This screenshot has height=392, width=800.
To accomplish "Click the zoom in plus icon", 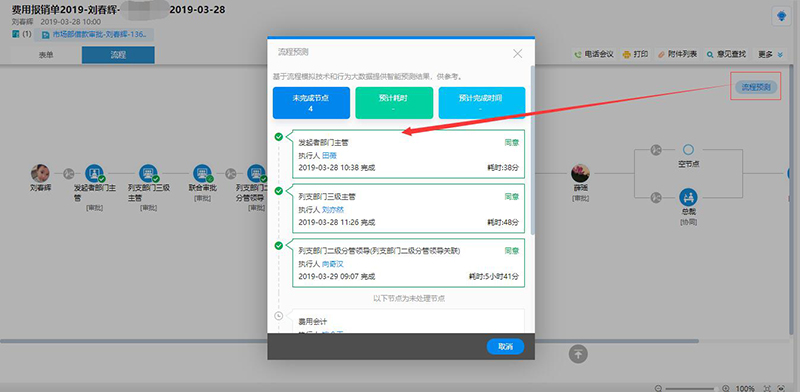I will [726, 388].
